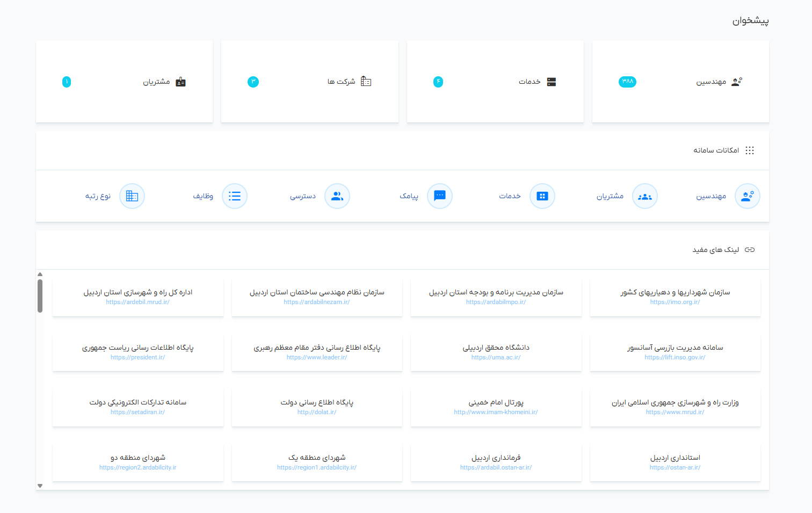This screenshot has width=812, height=513.
Task: Open https://ardabilmpo.ir/ link
Action: point(496,302)
